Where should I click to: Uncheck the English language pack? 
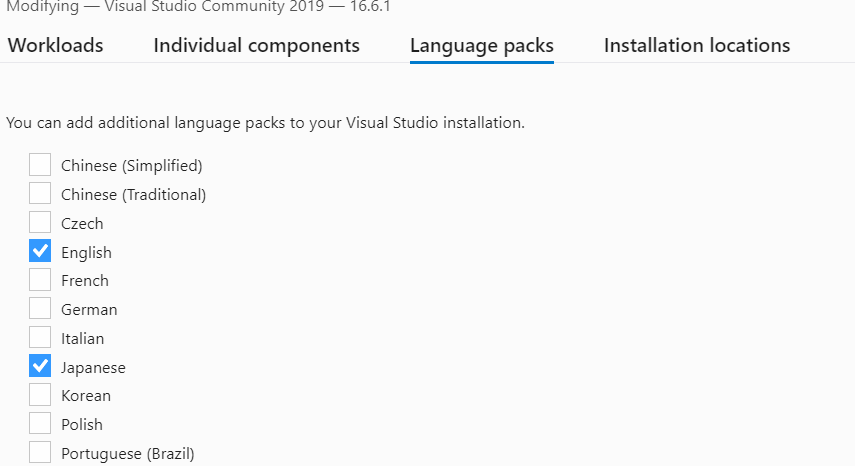40,251
